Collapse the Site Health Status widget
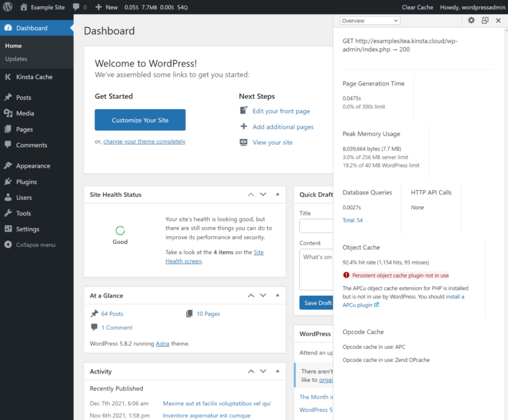508x420 pixels. [277, 195]
